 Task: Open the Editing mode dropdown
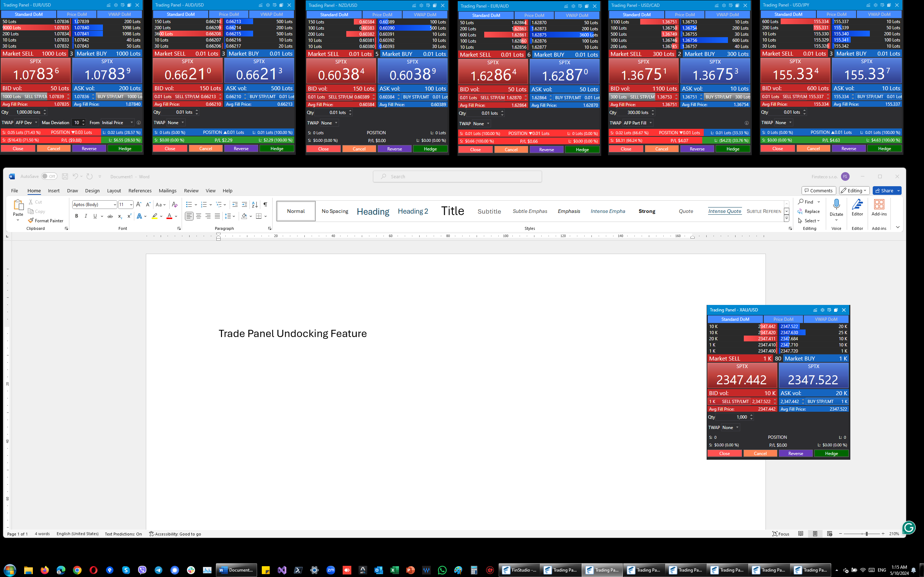point(855,191)
